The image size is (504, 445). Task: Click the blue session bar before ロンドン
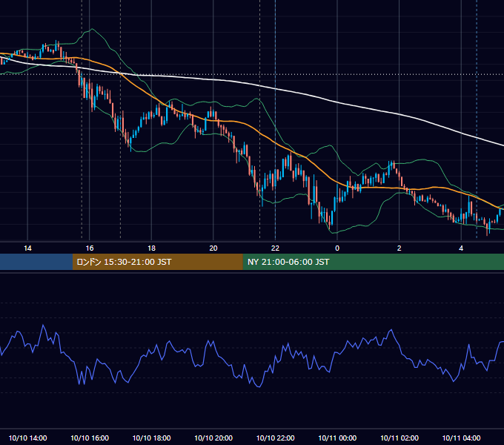coord(36,262)
